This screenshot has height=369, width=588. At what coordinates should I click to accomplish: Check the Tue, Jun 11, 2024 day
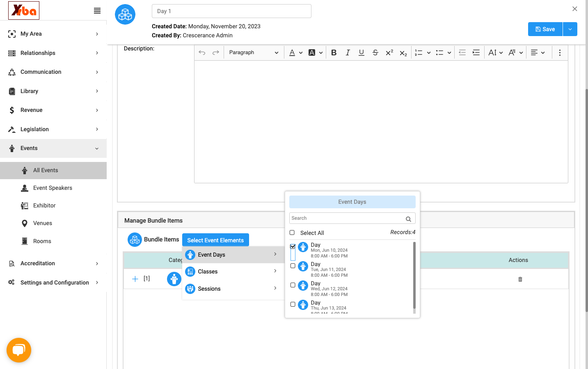coord(293,266)
